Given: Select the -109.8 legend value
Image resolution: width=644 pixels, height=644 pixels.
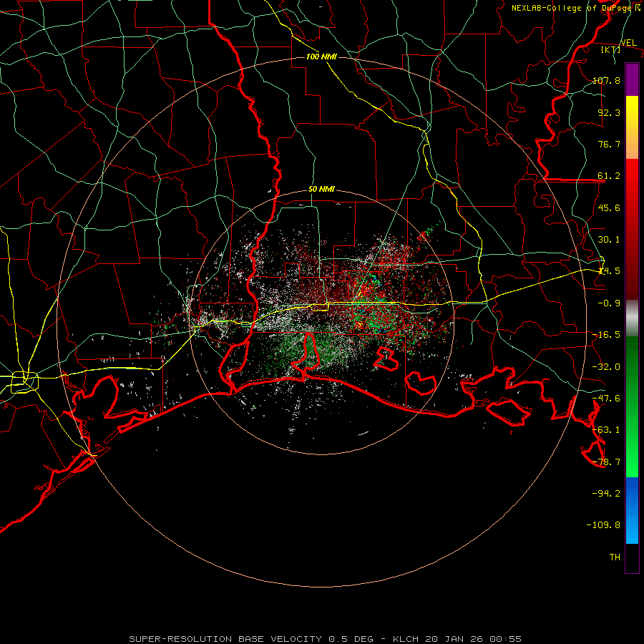Looking at the screenshot, I should click(x=603, y=525).
